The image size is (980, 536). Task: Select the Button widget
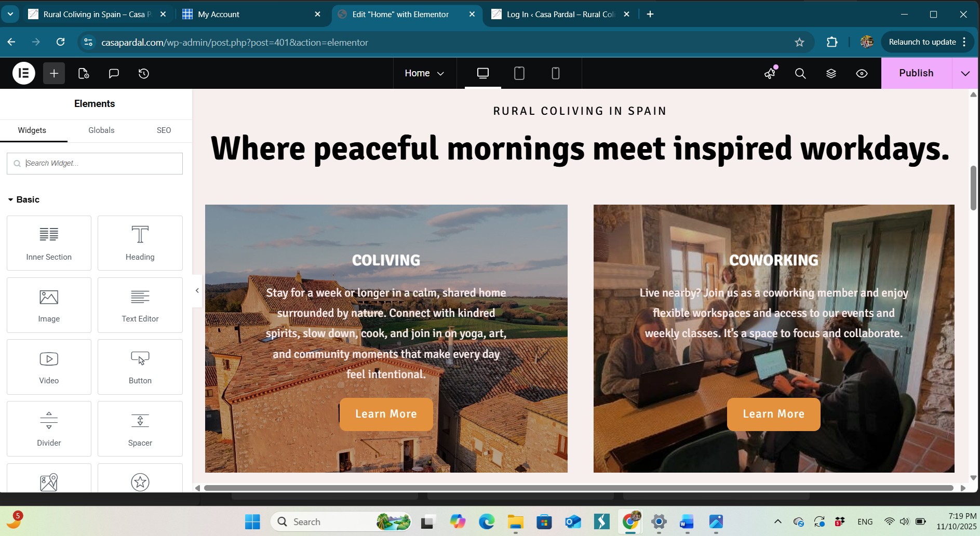[x=140, y=367]
